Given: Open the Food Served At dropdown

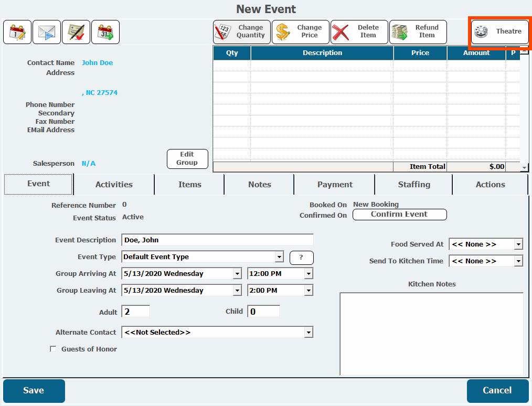Looking at the screenshot, I should 518,244.
